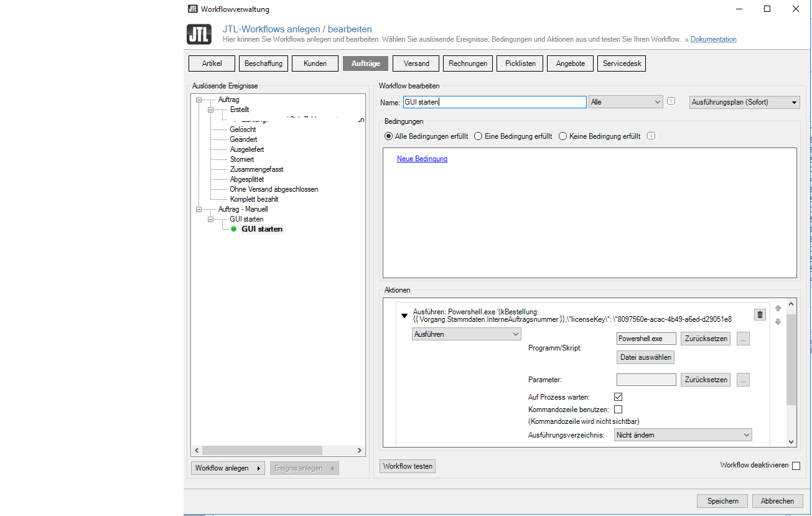Move the action down with arrow icon
Image resolution: width=812 pixels, height=516 pixels.
pos(778,322)
